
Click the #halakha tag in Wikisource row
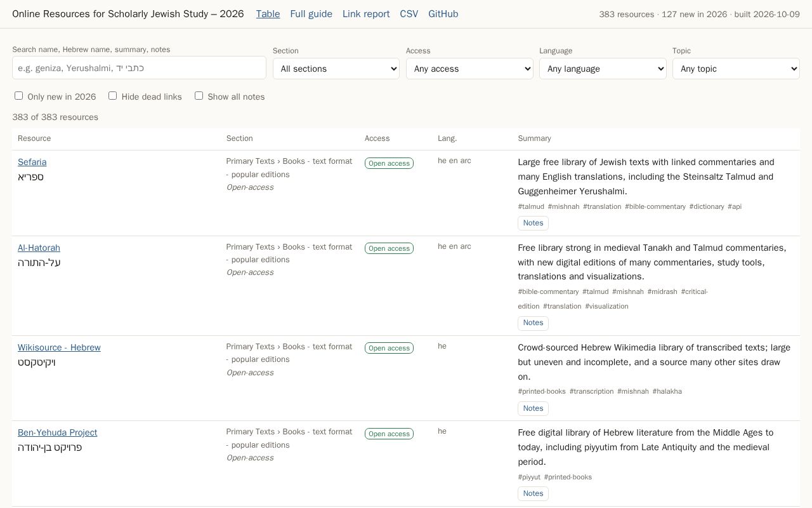pyautogui.click(x=667, y=391)
